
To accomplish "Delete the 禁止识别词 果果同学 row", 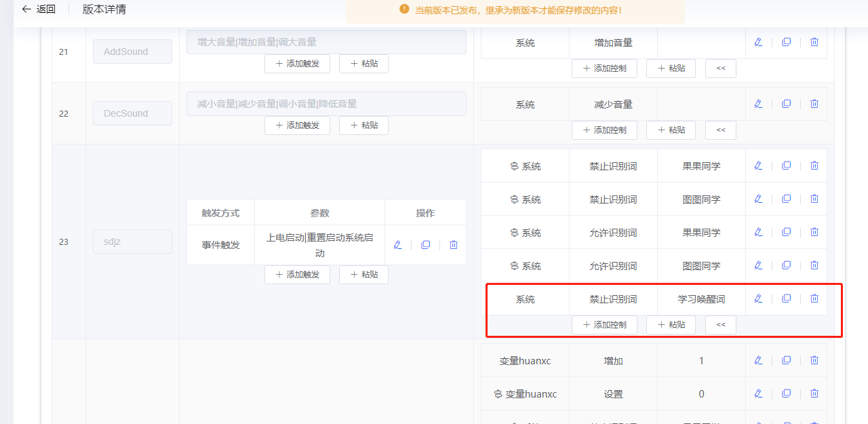I will (x=814, y=165).
